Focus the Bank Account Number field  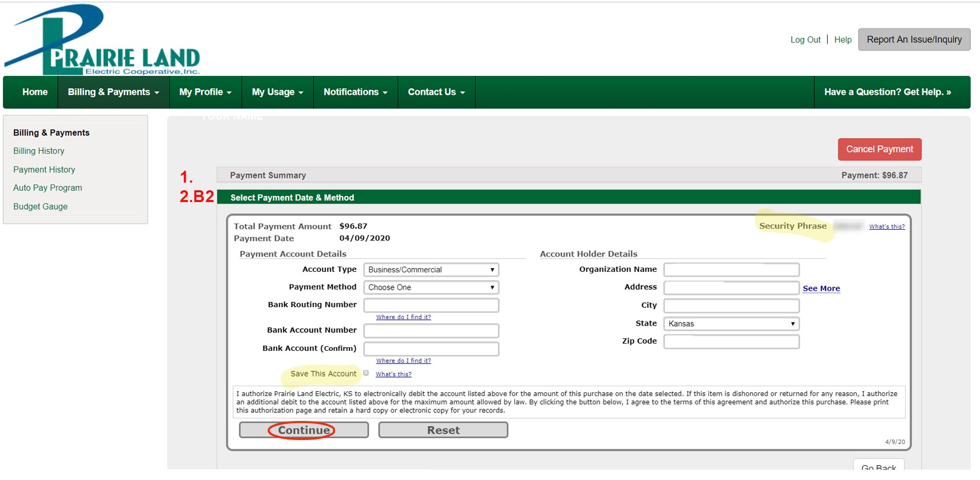(431, 331)
